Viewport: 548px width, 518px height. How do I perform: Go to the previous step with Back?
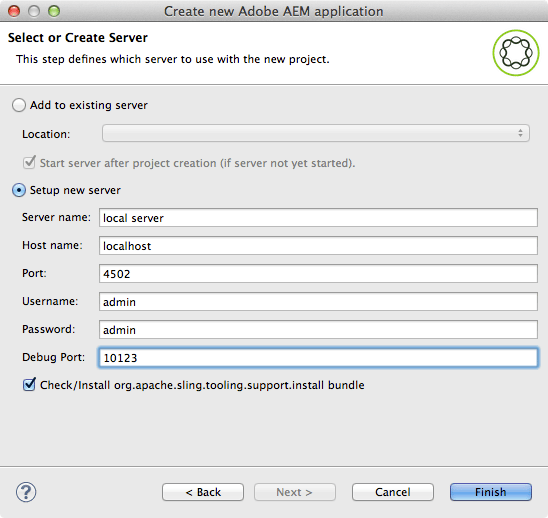[203, 492]
